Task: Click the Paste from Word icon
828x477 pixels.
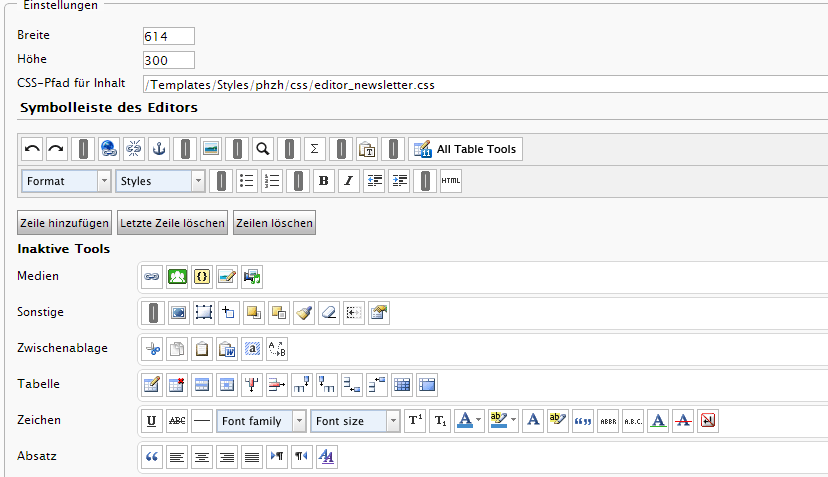Action: click(227, 349)
